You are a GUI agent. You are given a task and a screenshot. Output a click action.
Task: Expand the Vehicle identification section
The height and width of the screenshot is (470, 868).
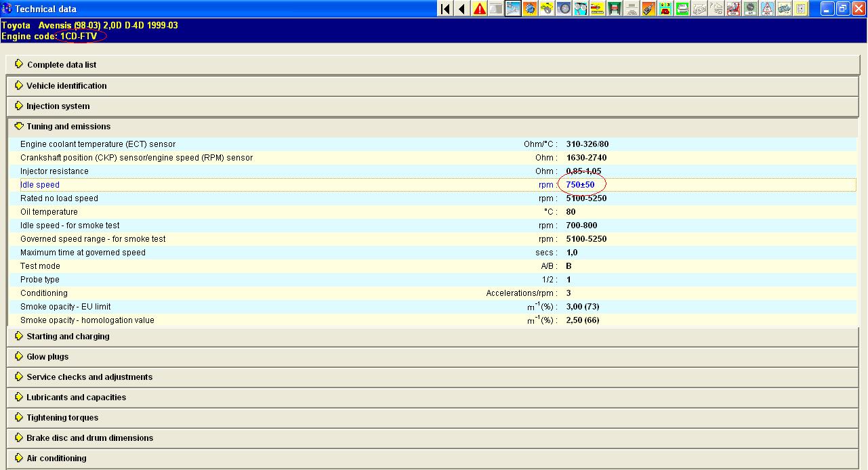point(66,86)
